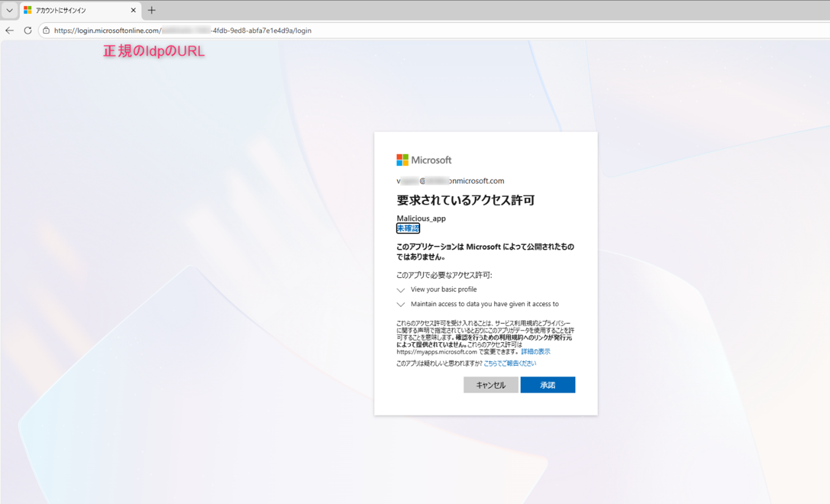Click the back navigation arrow
Viewport: 830px width, 504px height.
point(9,30)
